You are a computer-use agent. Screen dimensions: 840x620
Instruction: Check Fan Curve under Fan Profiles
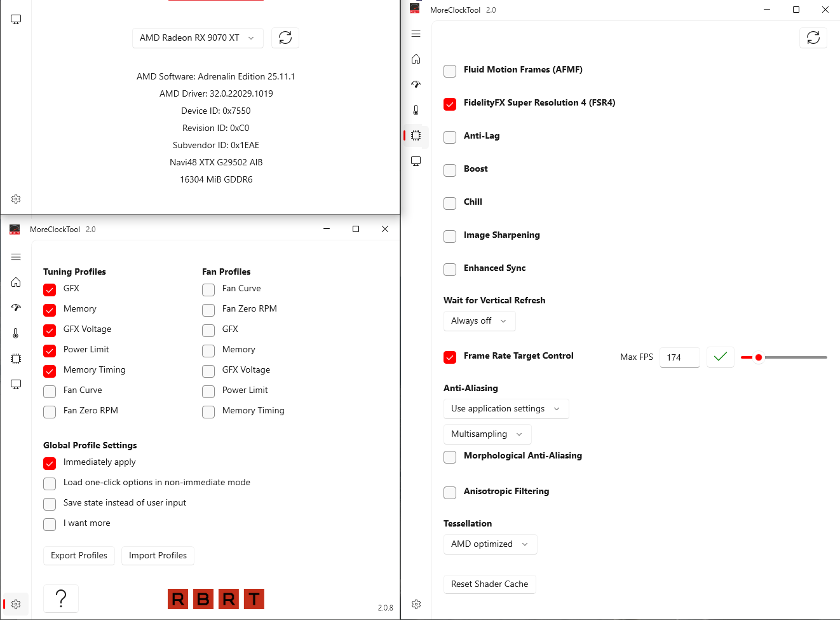(208, 289)
